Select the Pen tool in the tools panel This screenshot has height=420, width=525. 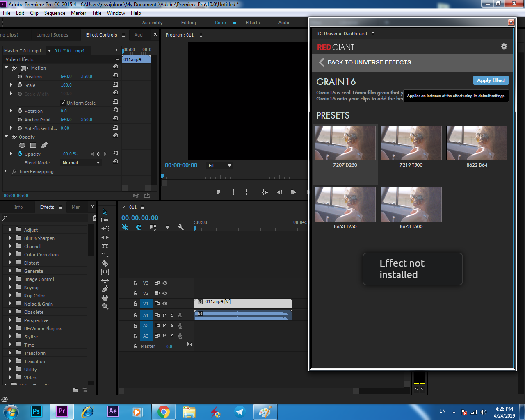pos(105,289)
